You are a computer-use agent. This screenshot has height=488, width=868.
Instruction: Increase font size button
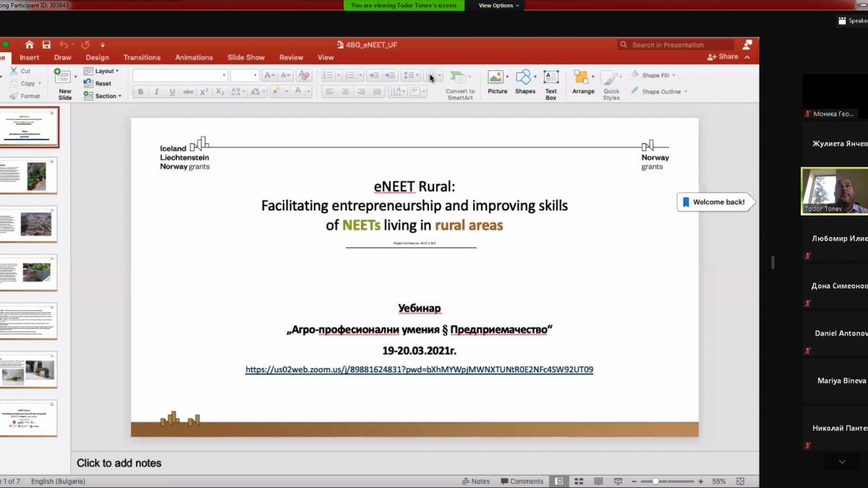pos(269,75)
